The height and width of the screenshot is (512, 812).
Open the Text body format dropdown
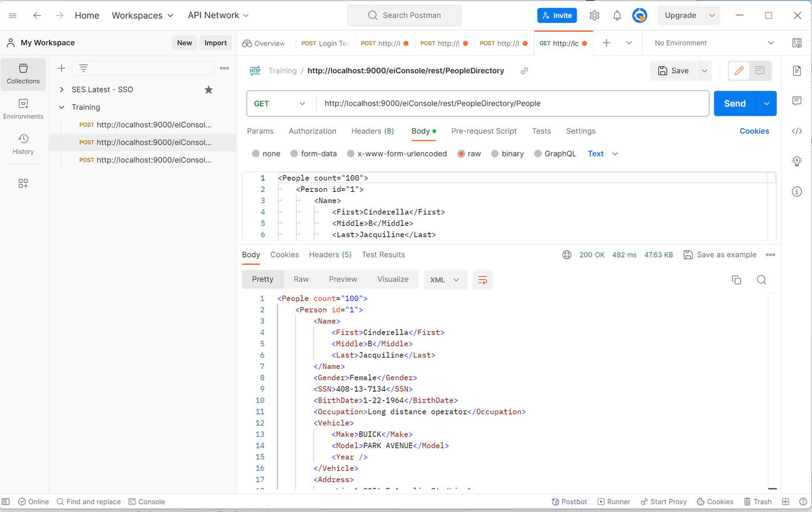pos(603,154)
